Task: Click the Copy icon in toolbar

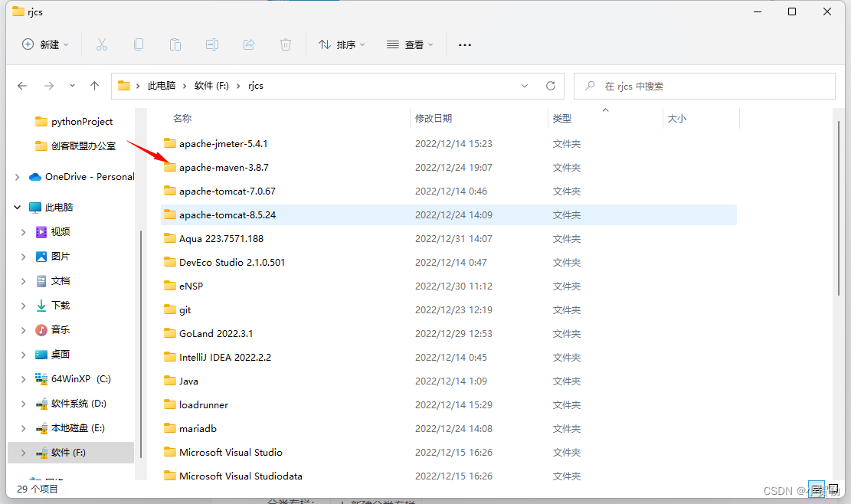Action: click(139, 44)
